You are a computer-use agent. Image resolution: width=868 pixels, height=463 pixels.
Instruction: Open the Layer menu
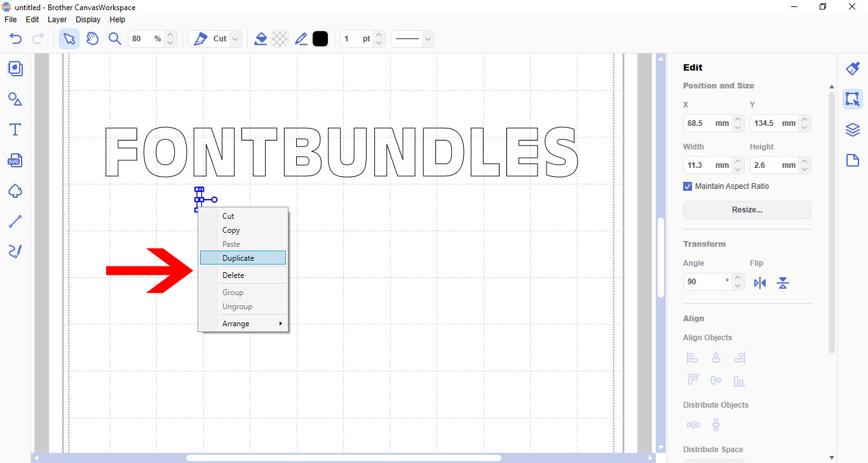57,20
